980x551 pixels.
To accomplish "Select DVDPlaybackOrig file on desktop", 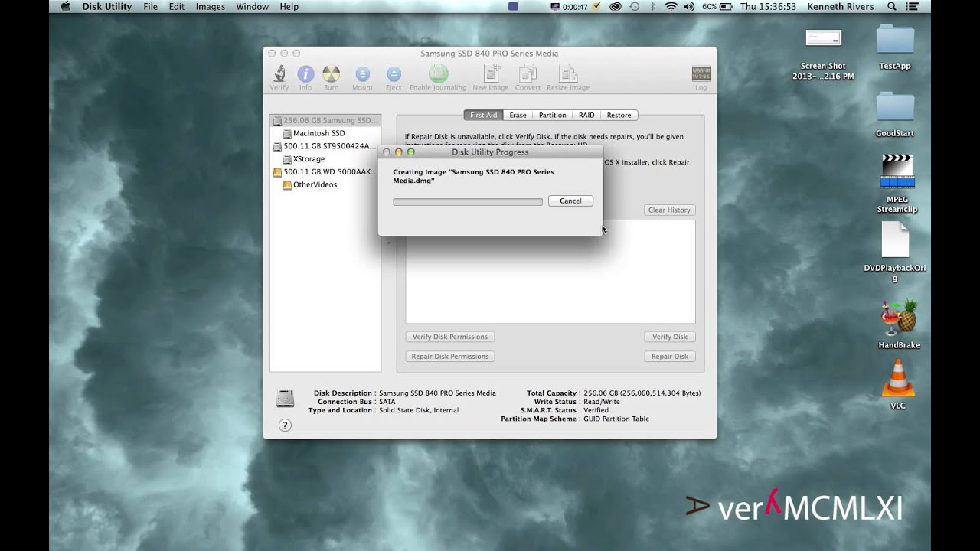I will tap(895, 252).
